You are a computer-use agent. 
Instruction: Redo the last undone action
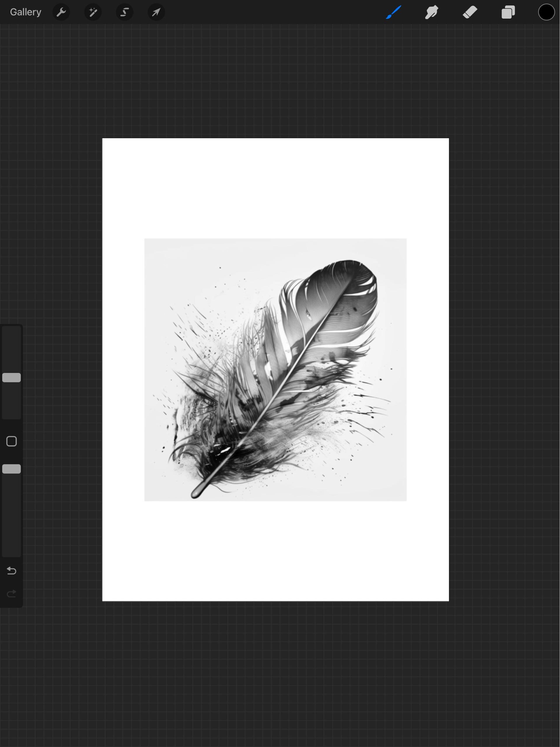pyautogui.click(x=11, y=594)
